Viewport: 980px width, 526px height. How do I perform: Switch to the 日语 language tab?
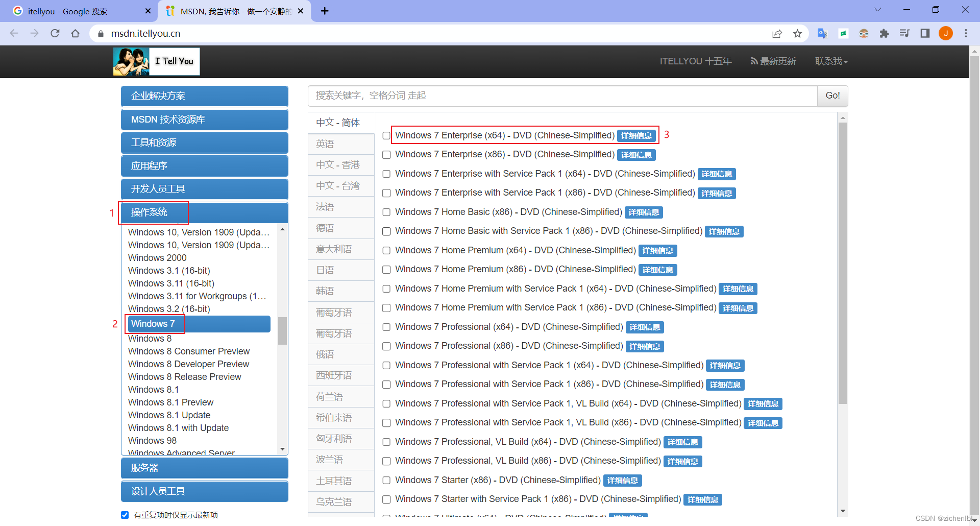point(341,270)
